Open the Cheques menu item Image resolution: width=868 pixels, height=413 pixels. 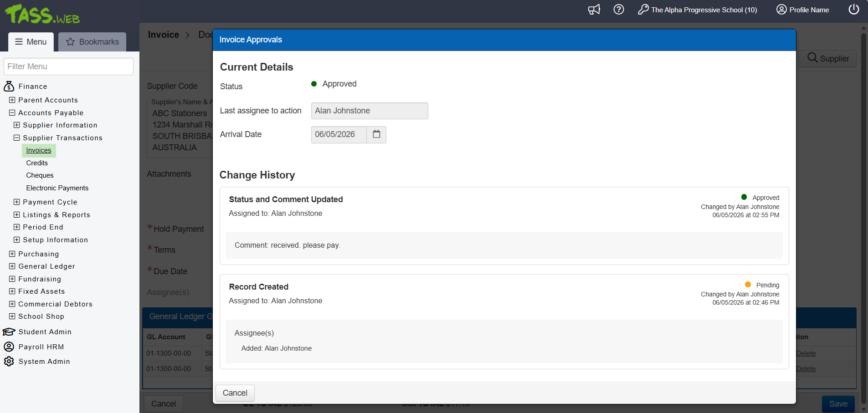click(40, 175)
